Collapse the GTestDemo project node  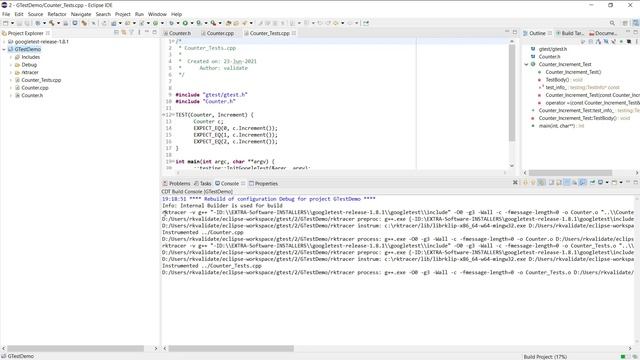tap(4, 49)
